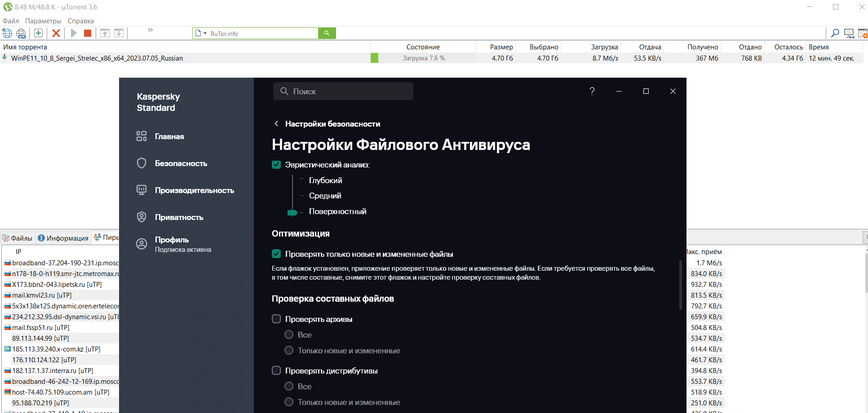
Task: Click the create new torrent plus icon
Action: 39,33
